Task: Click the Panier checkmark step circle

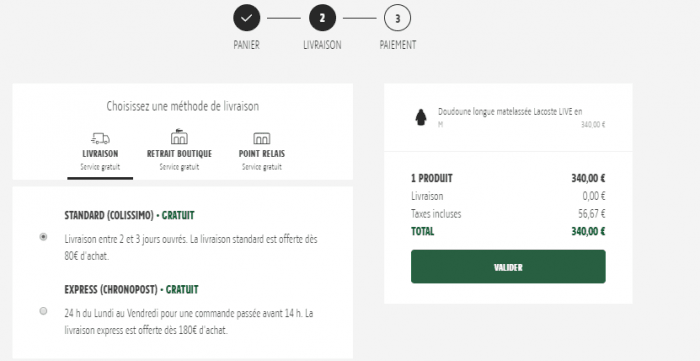Action: click(246, 18)
